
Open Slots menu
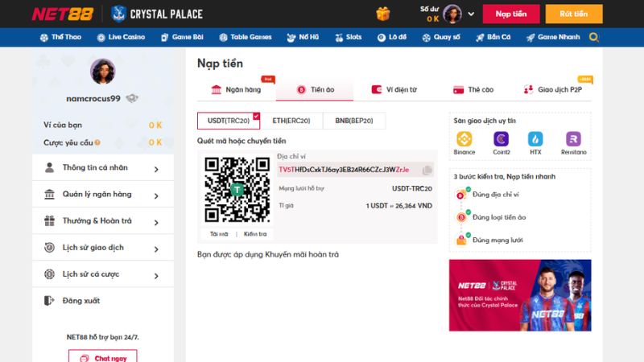tap(349, 37)
